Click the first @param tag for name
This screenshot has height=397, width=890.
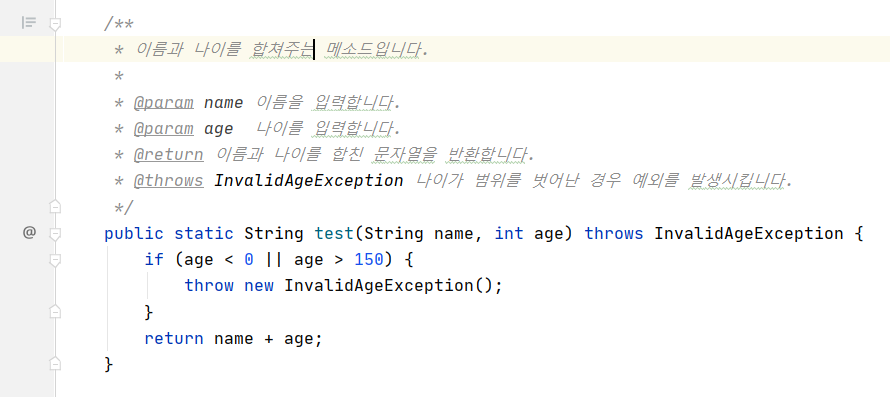tap(163, 103)
